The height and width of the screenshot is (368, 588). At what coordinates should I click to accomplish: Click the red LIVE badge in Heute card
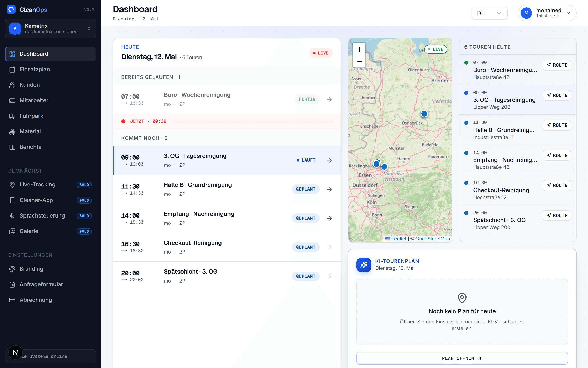tap(321, 53)
